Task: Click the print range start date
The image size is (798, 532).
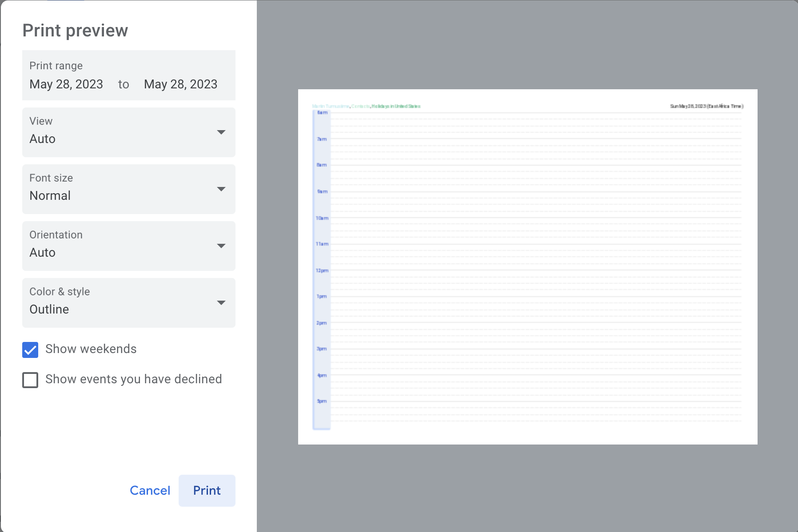Action: pyautogui.click(x=66, y=84)
